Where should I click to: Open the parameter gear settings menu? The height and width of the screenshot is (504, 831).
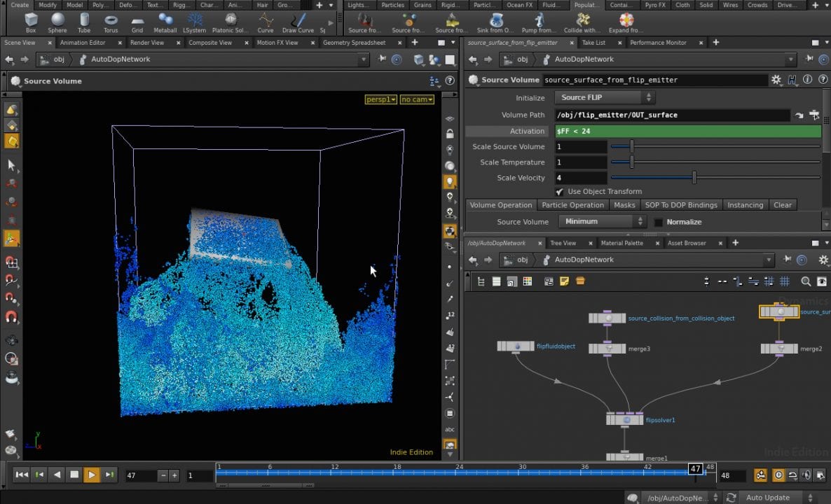click(x=776, y=80)
